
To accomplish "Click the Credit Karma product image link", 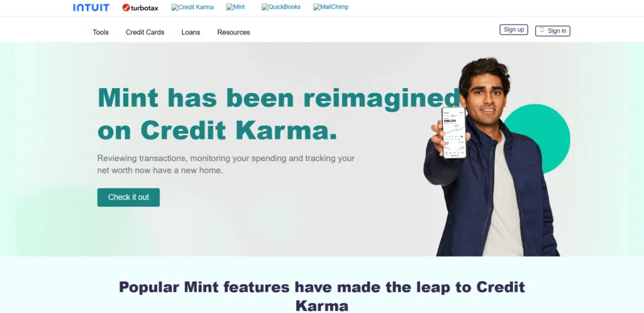I will click(x=192, y=7).
